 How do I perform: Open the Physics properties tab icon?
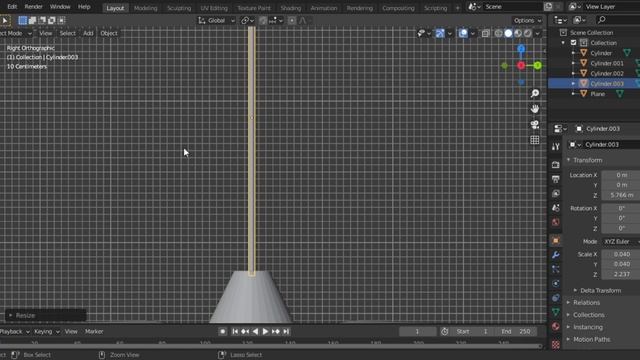click(x=556, y=284)
